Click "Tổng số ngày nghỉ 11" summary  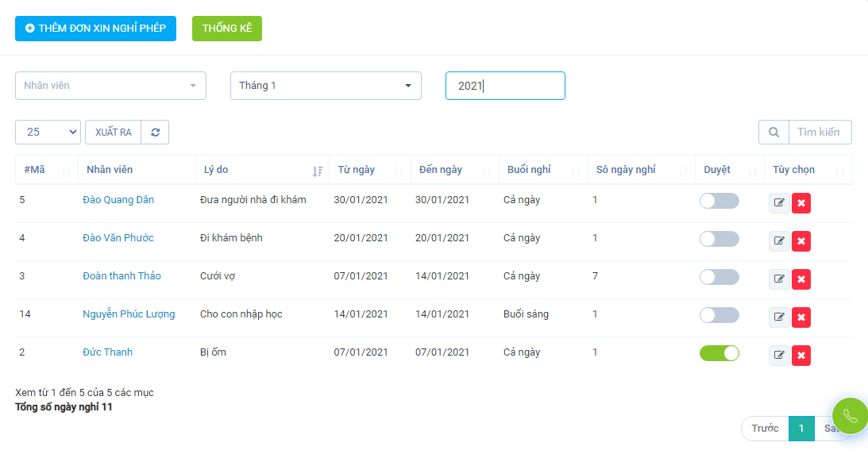(64, 407)
